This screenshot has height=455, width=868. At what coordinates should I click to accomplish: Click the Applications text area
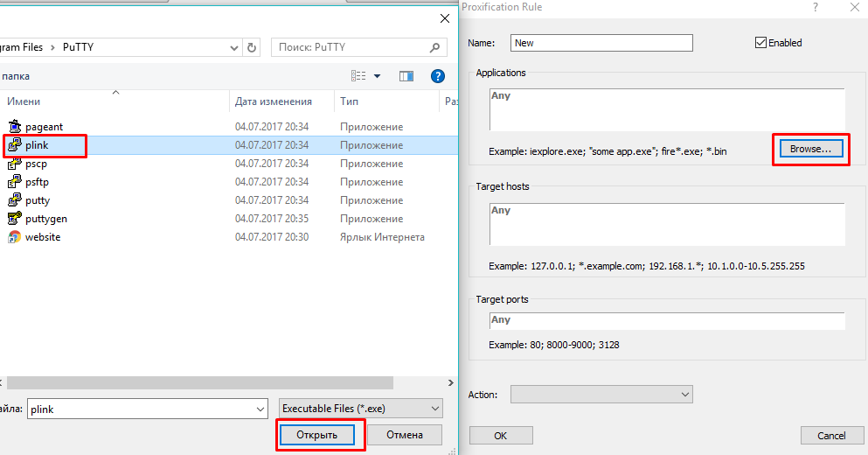click(667, 109)
